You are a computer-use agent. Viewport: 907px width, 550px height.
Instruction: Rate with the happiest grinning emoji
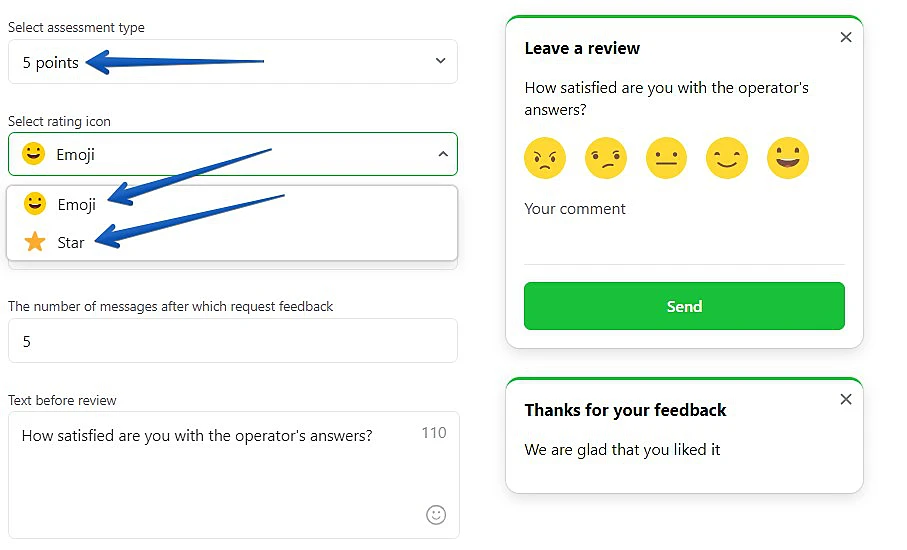788,158
